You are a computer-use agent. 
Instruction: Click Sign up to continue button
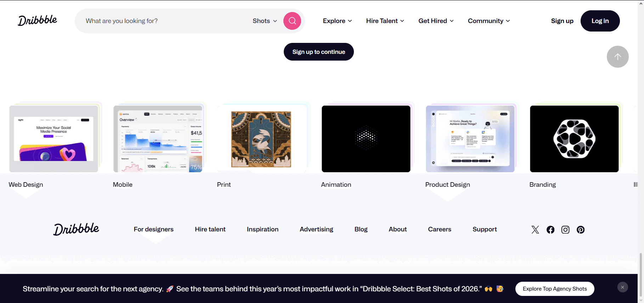(x=319, y=52)
